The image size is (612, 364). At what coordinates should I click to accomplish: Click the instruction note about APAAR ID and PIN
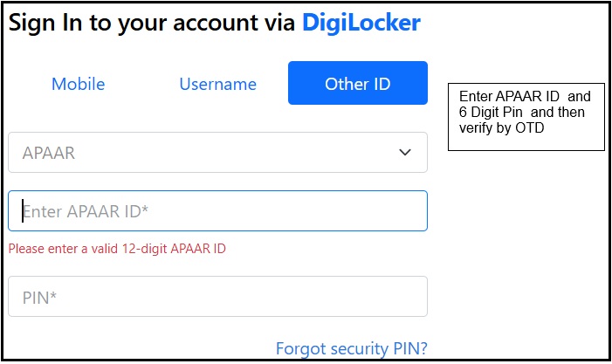tap(525, 116)
